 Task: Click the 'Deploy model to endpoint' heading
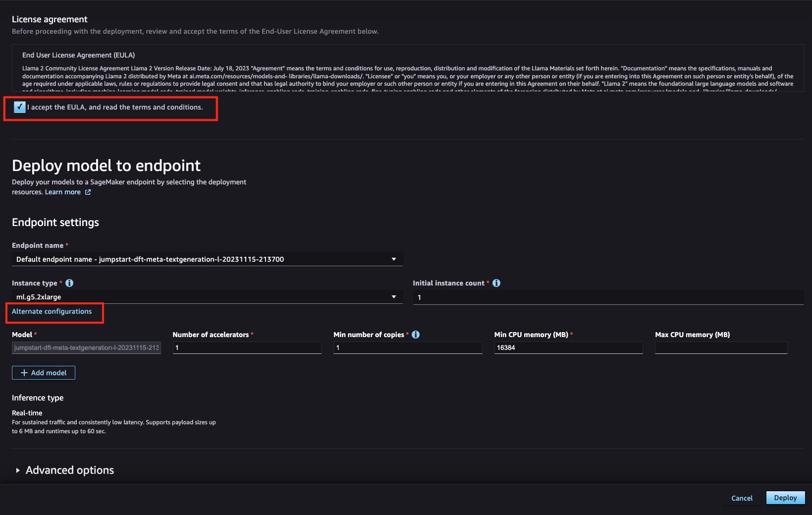(106, 166)
